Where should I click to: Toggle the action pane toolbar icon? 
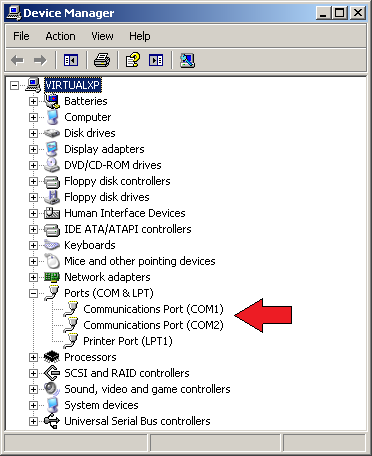coord(156,60)
